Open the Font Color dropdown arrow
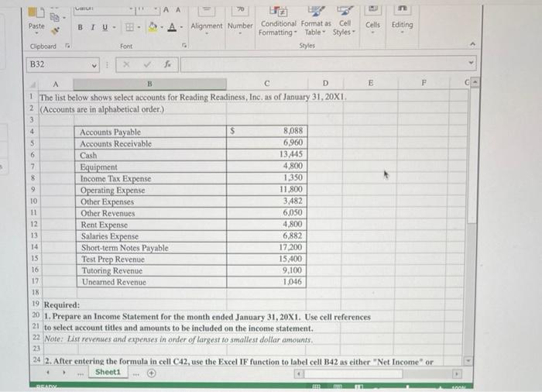 point(181,27)
